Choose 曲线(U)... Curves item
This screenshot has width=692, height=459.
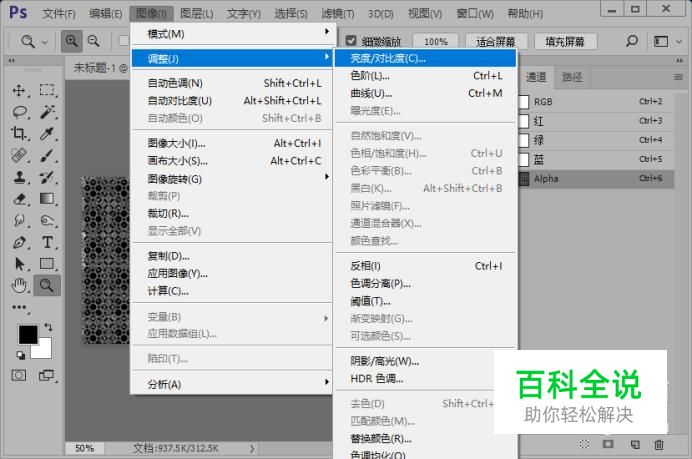pyautogui.click(x=425, y=93)
